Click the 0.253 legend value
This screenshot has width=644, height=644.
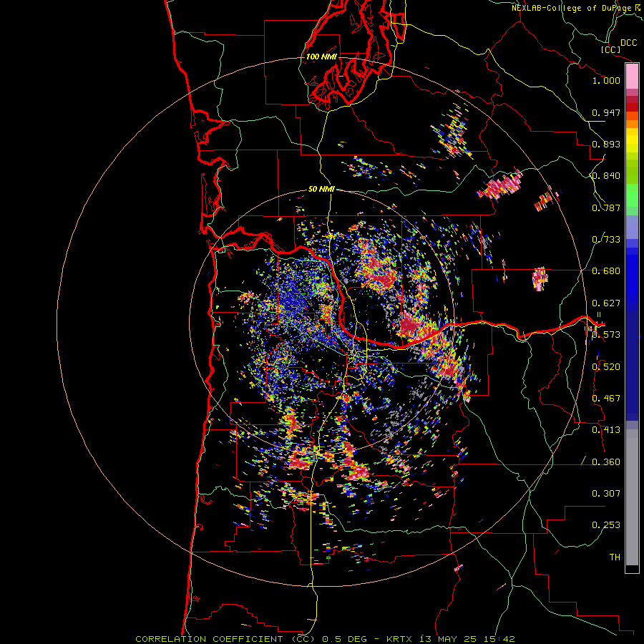pos(606,525)
